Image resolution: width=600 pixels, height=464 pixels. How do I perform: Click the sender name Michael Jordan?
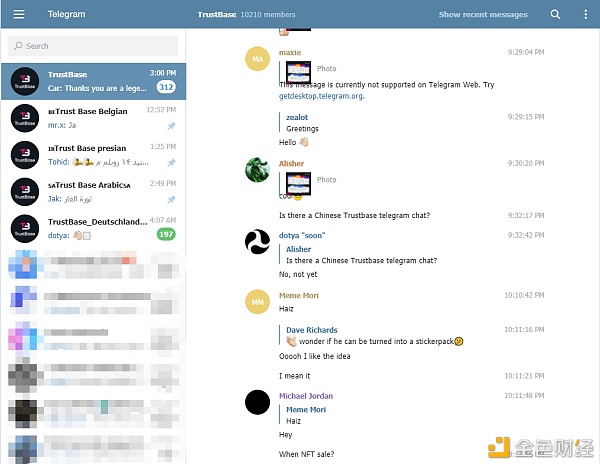point(306,396)
